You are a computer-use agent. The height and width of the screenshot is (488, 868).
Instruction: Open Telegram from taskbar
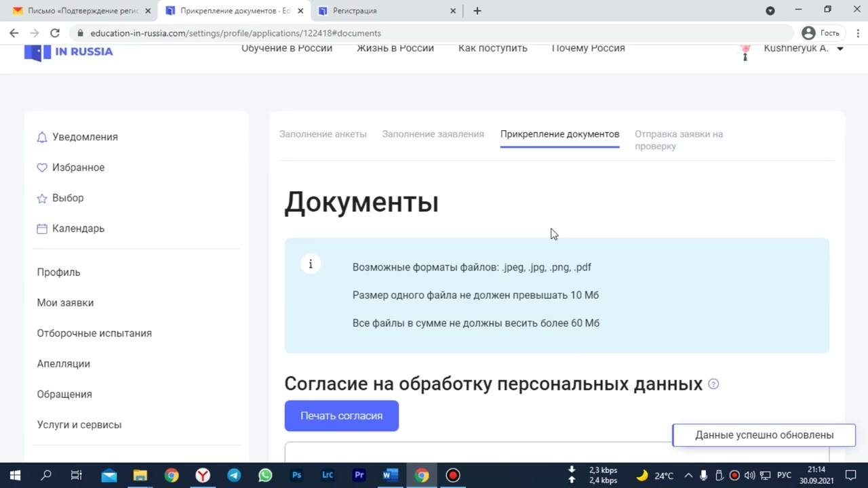coord(234,475)
